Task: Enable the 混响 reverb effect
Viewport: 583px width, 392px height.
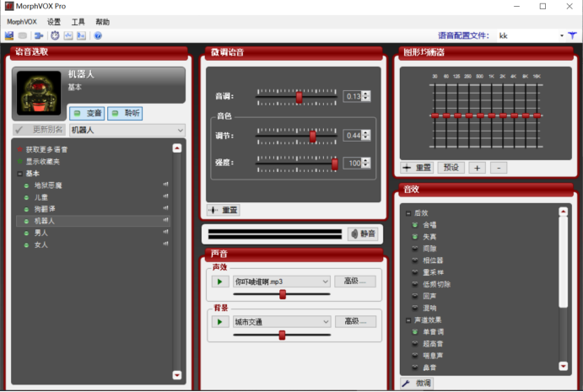Action: [415, 308]
